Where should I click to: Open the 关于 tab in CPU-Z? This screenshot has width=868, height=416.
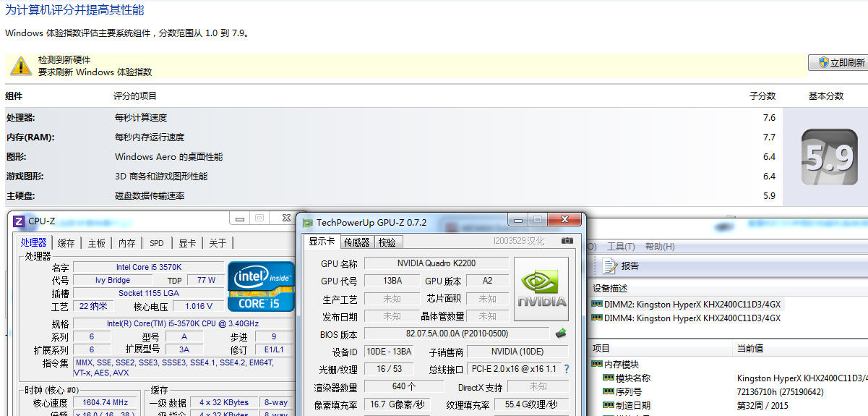[x=218, y=243]
